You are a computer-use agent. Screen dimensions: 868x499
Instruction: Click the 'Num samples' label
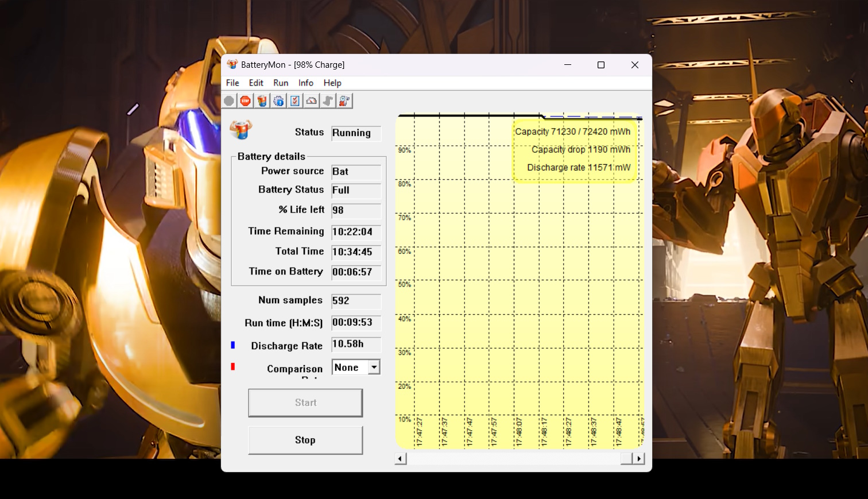tap(290, 300)
